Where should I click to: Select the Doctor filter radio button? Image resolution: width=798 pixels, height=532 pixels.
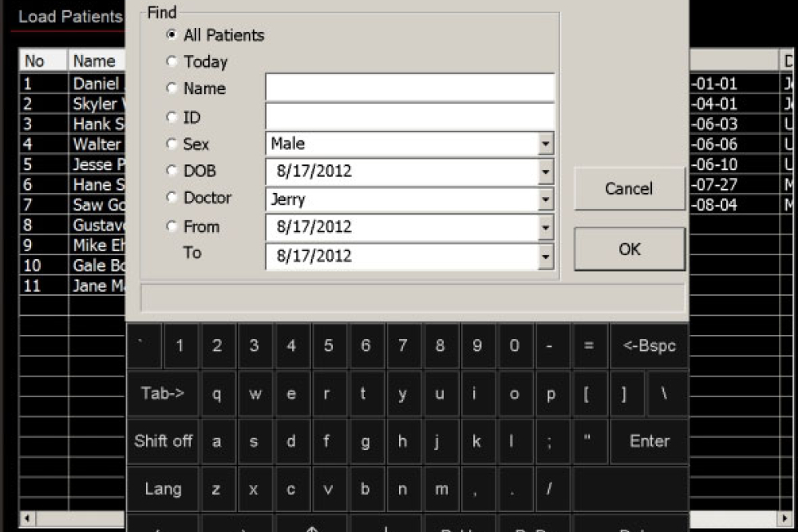(172, 198)
